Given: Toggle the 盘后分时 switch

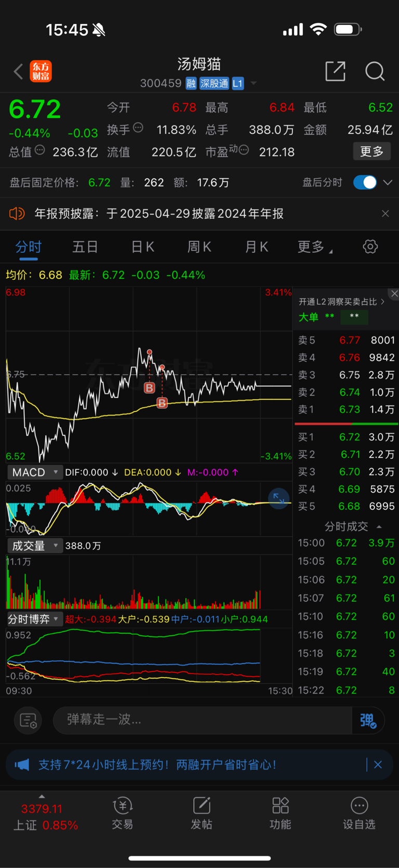Looking at the screenshot, I should [365, 183].
